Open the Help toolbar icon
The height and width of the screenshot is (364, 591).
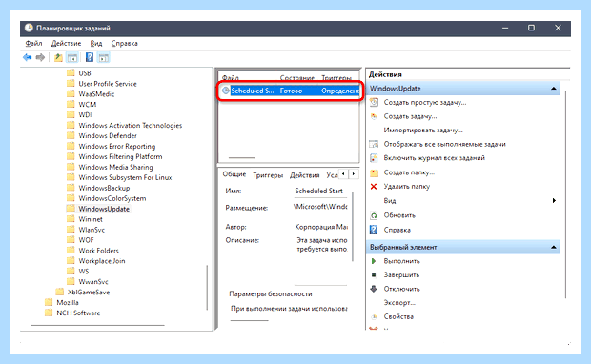click(90, 57)
